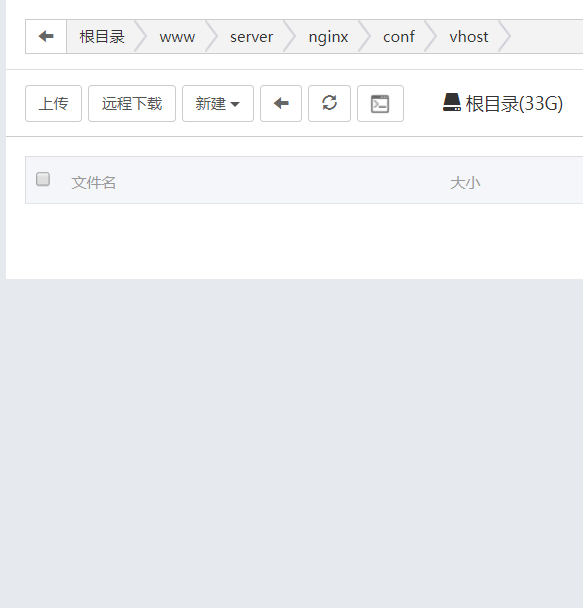Click the empty path area after vhost
Screen dimensions: 583x608
[x=547, y=36]
